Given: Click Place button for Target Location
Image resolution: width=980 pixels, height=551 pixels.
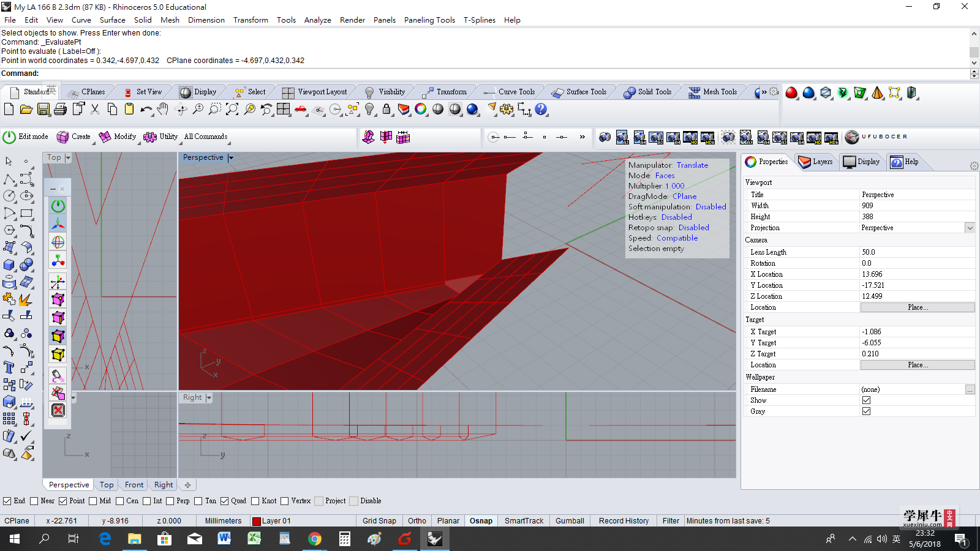Looking at the screenshot, I should tap(918, 365).
